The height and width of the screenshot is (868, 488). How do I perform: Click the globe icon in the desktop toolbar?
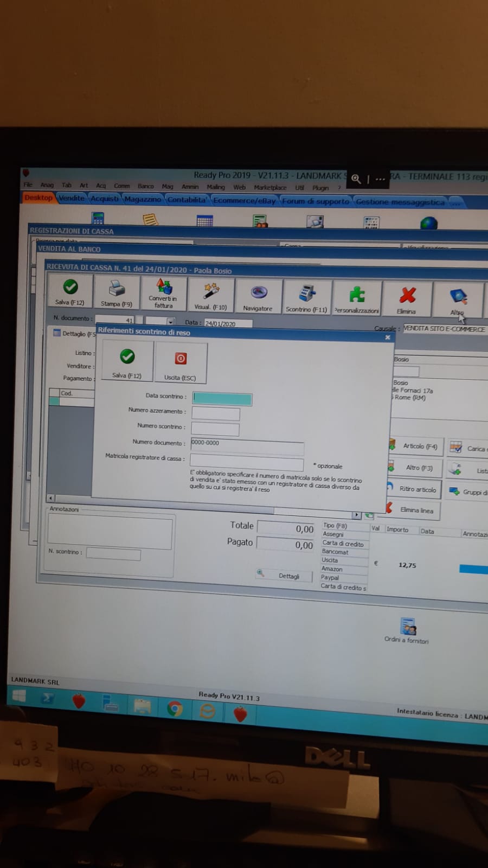[x=428, y=223]
